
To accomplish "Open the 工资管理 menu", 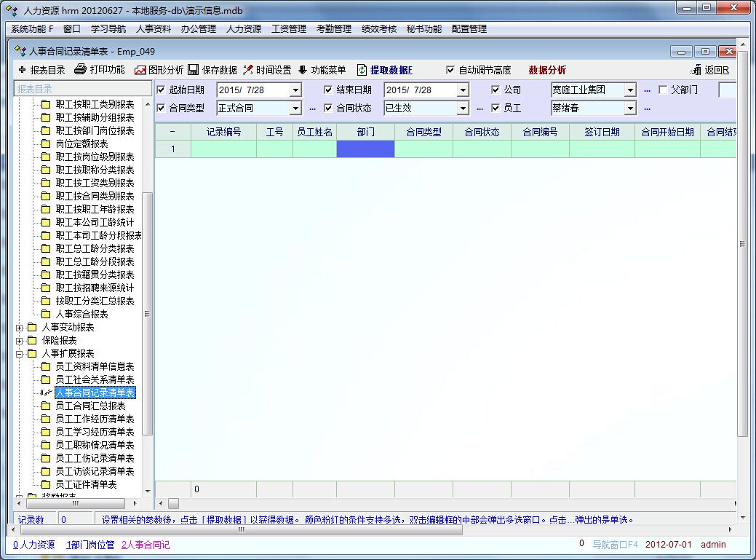I will point(288,29).
